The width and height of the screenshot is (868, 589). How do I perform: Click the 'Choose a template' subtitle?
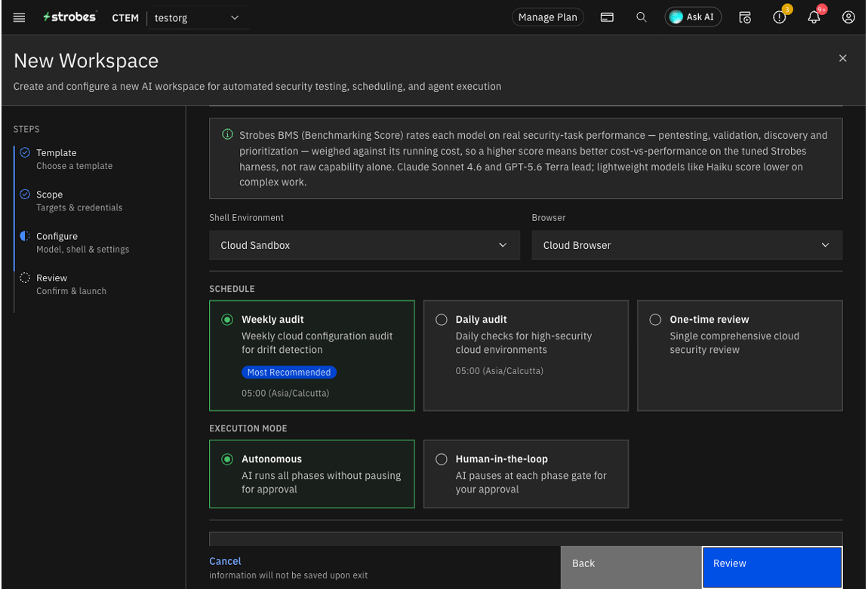(x=74, y=166)
